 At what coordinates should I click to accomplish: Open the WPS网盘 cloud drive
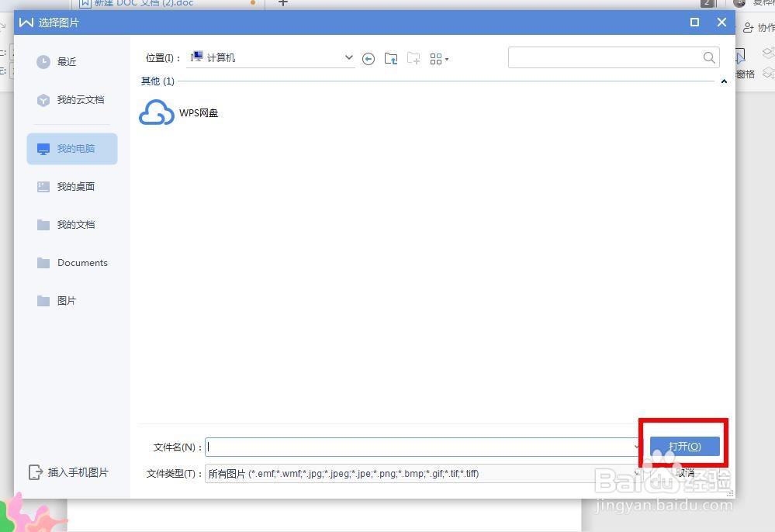[x=178, y=112]
